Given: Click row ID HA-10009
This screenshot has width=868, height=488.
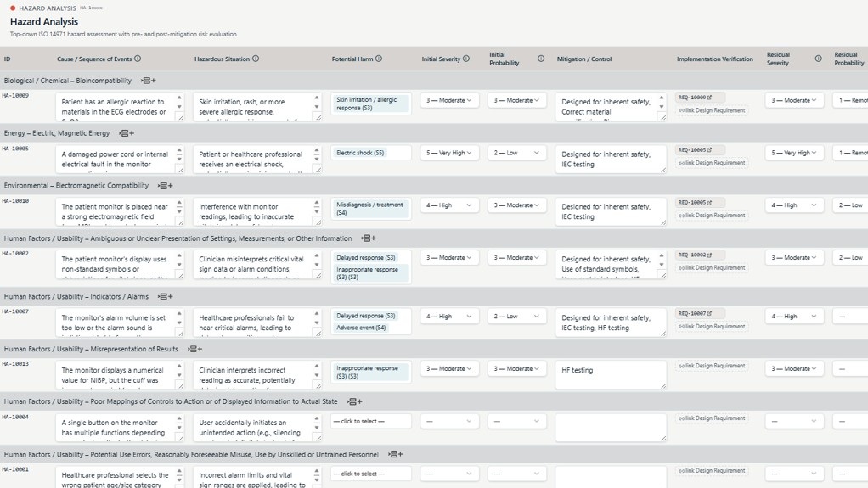Looking at the screenshot, I should pyautogui.click(x=15, y=96).
